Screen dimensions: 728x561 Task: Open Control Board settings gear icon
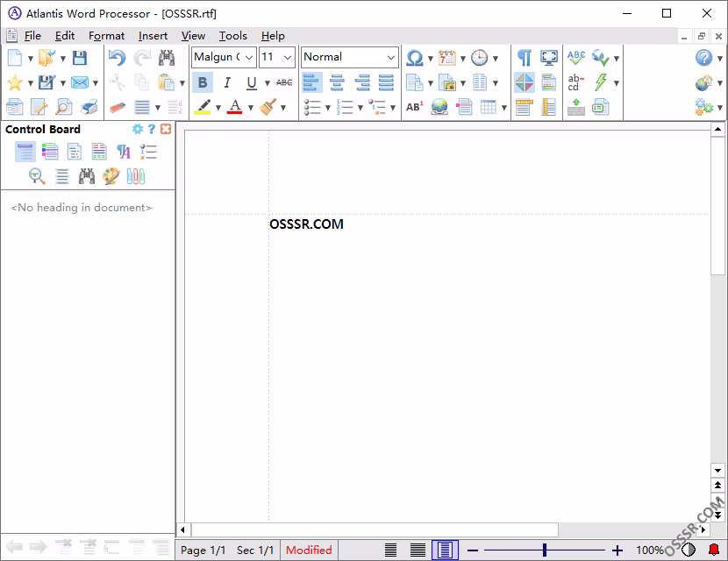[138, 129]
